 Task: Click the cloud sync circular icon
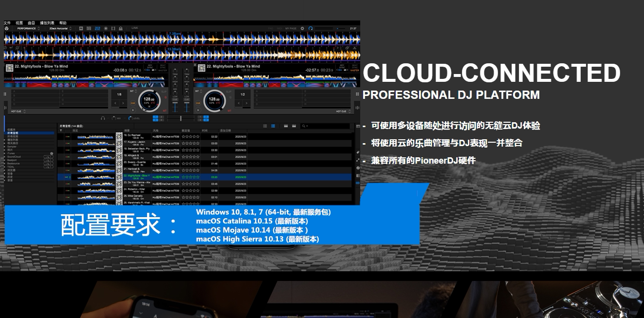[x=311, y=28]
